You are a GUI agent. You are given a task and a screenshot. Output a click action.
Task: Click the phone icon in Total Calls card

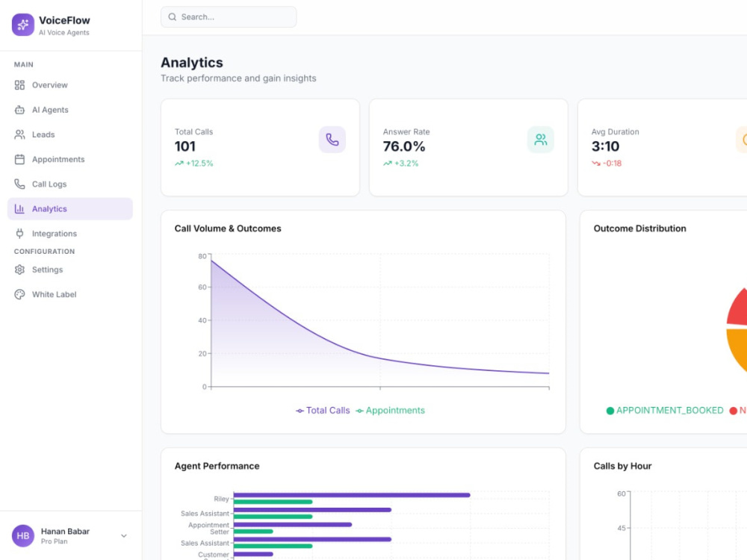[x=332, y=140]
